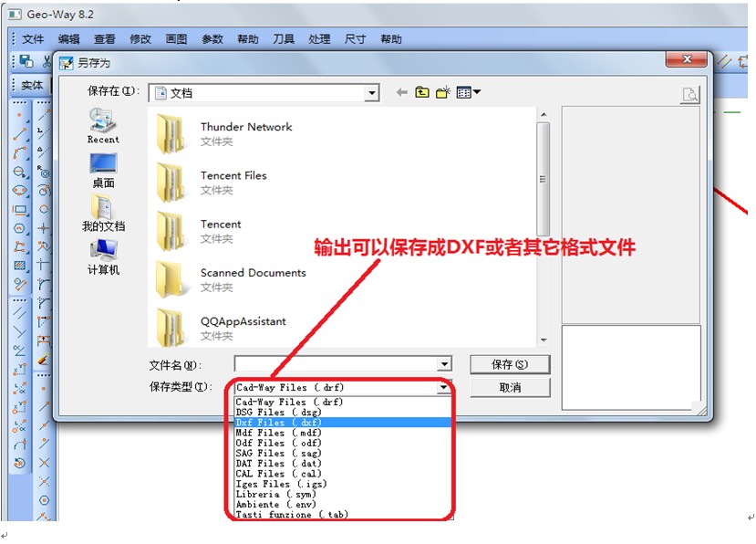Open the 文件名 combo box arrow
Viewport: 756px width, 544px height.
443,364
